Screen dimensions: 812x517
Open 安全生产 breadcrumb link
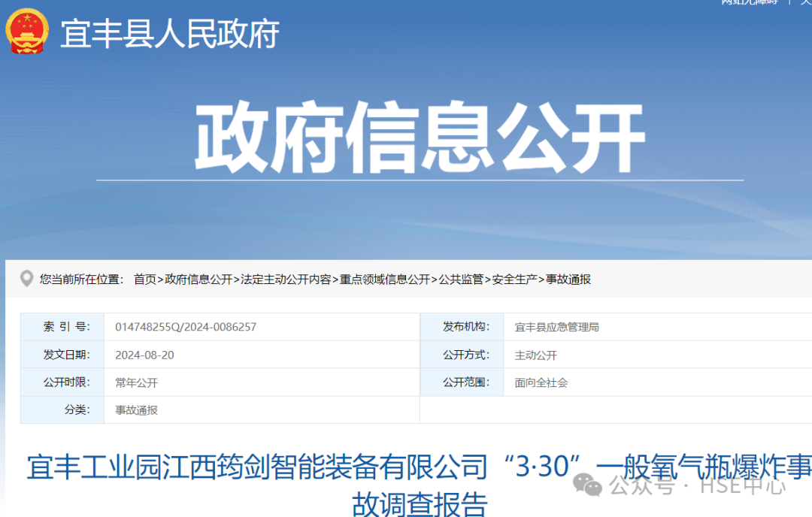coord(515,280)
